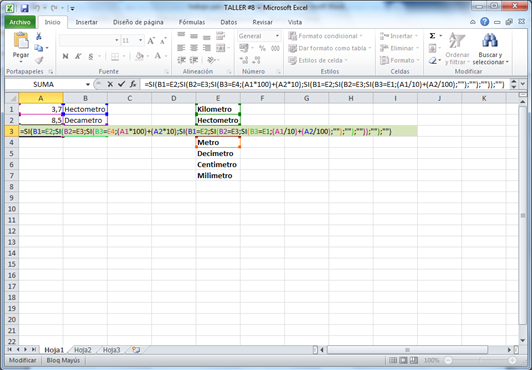Click the fill color paint bucket icon

tap(139, 56)
